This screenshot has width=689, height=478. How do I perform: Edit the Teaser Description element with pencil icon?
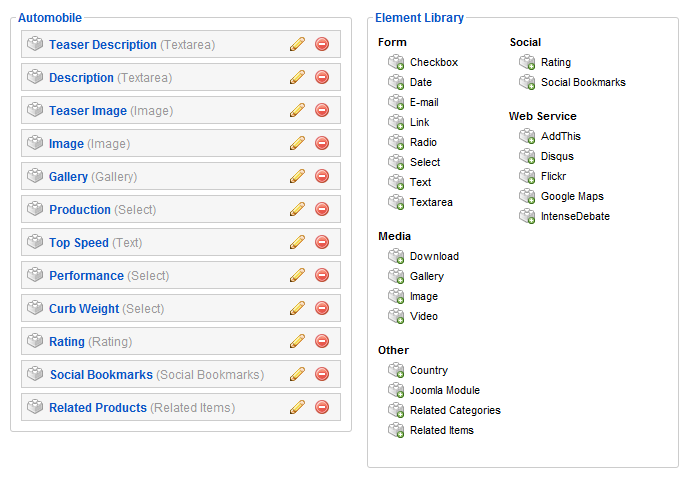click(297, 44)
